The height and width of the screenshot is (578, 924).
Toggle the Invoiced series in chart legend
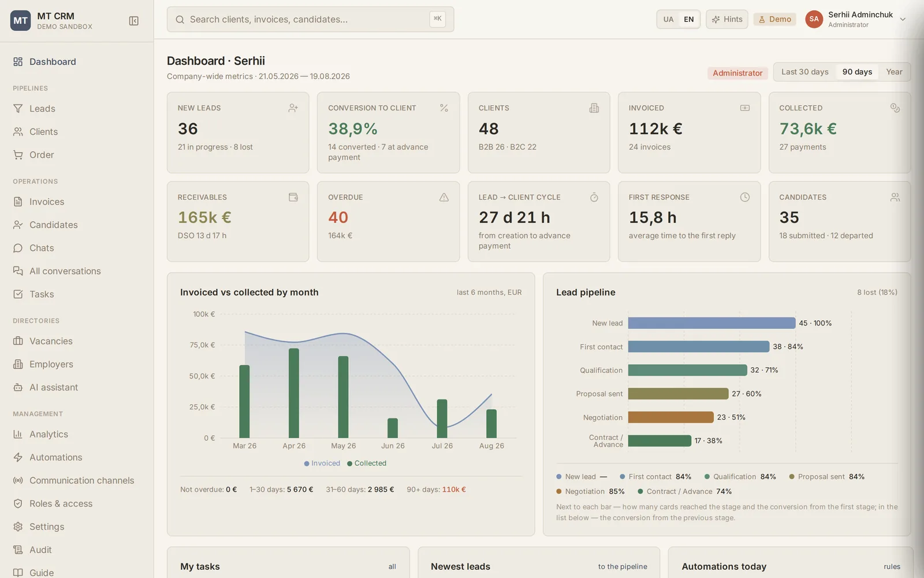[x=322, y=464]
